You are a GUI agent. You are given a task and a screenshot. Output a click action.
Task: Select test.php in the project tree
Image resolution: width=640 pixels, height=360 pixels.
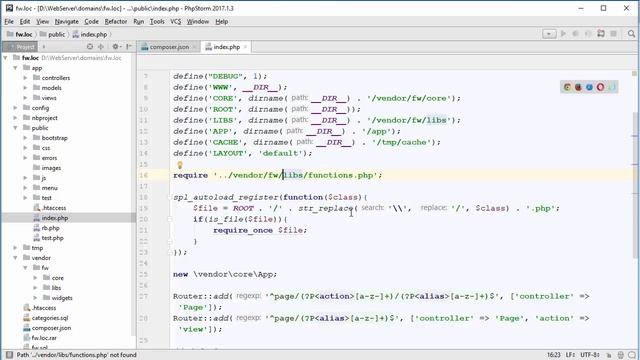point(52,238)
